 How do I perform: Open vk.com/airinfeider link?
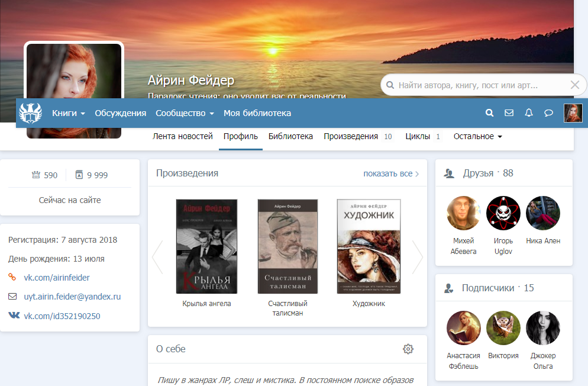pyautogui.click(x=57, y=277)
